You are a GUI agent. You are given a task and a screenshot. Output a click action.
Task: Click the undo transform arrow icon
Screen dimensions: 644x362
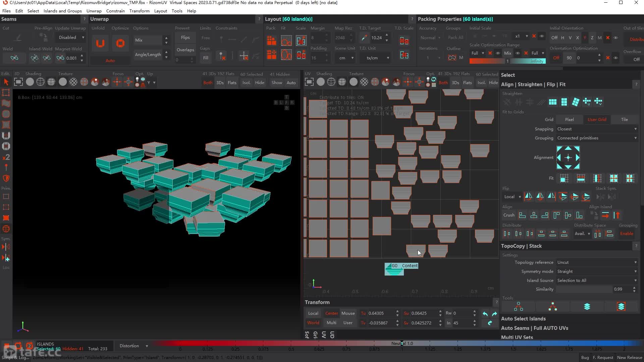[x=485, y=314]
